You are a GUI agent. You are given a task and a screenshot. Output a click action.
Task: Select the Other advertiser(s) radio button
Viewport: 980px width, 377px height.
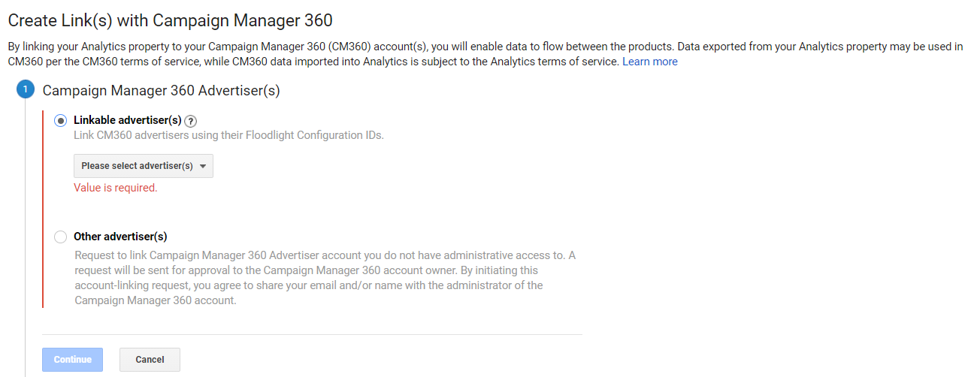pos(60,237)
